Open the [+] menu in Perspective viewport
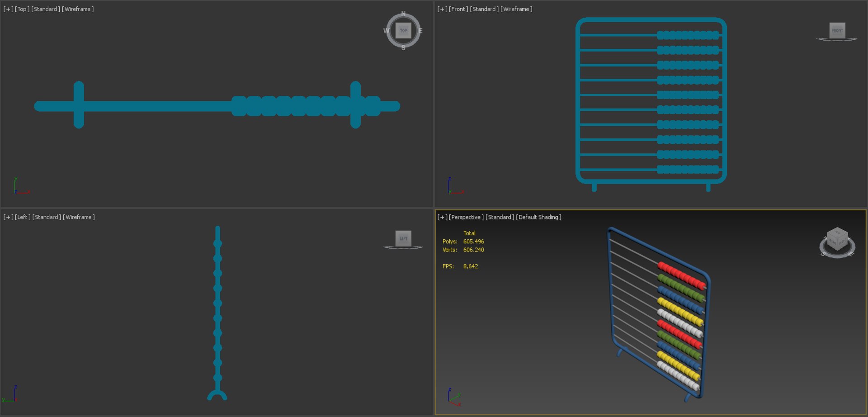 pyautogui.click(x=442, y=217)
